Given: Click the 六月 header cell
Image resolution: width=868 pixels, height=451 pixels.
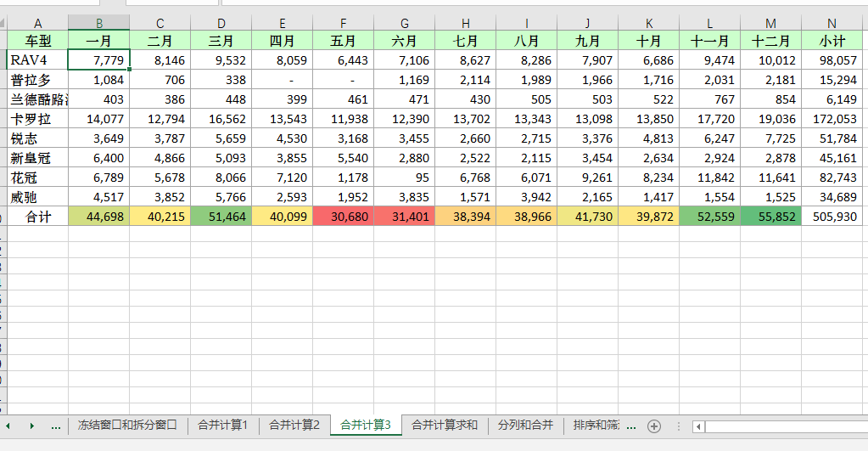Looking at the screenshot, I should pyautogui.click(x=405, y=41).
